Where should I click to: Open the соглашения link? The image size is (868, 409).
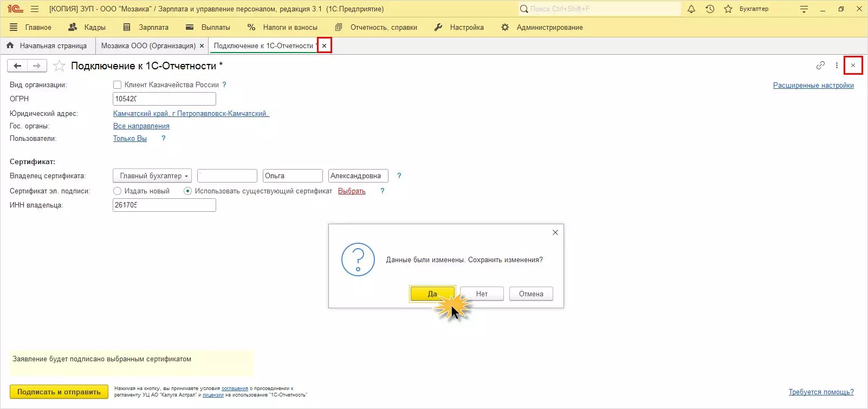click(235, 388)
